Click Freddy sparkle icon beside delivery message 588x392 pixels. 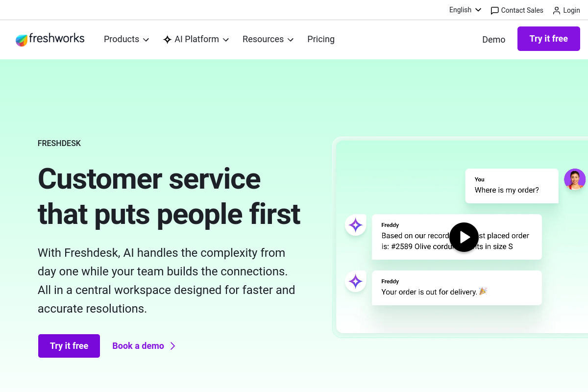[356, 281]
